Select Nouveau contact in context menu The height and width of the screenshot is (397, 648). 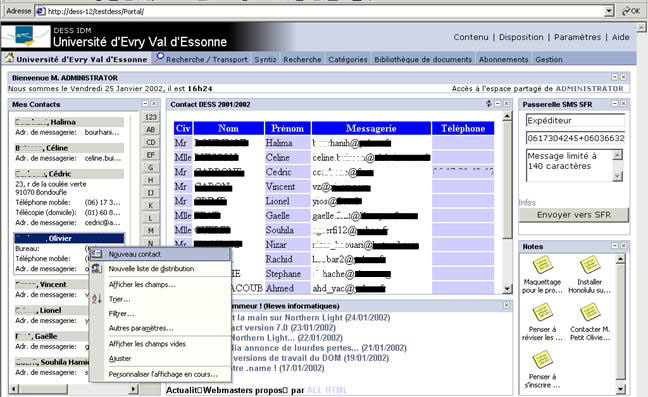click(160, 254)
